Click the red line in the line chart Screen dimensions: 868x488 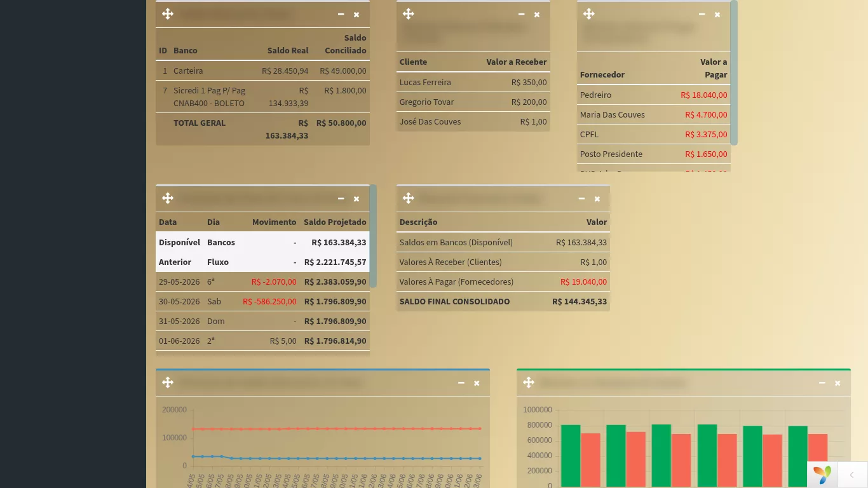tap(336, 429)
